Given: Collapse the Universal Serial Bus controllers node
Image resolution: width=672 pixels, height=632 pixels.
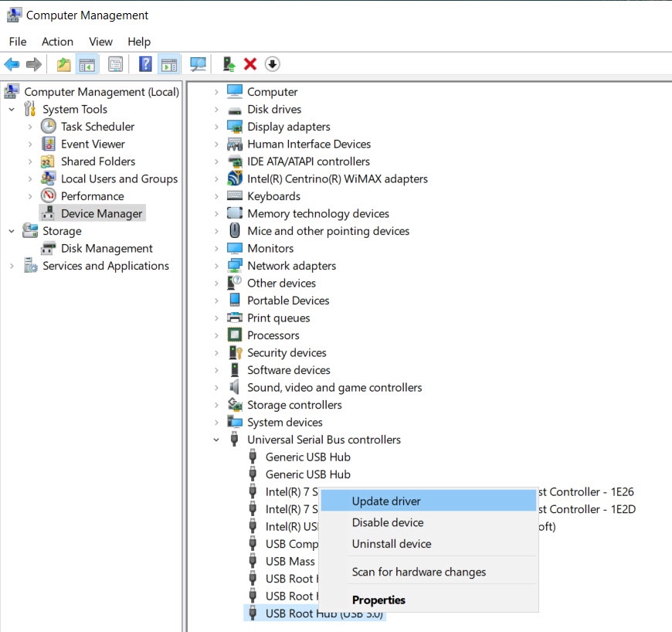Looking at the screenshot, I should tap(216, 440).
